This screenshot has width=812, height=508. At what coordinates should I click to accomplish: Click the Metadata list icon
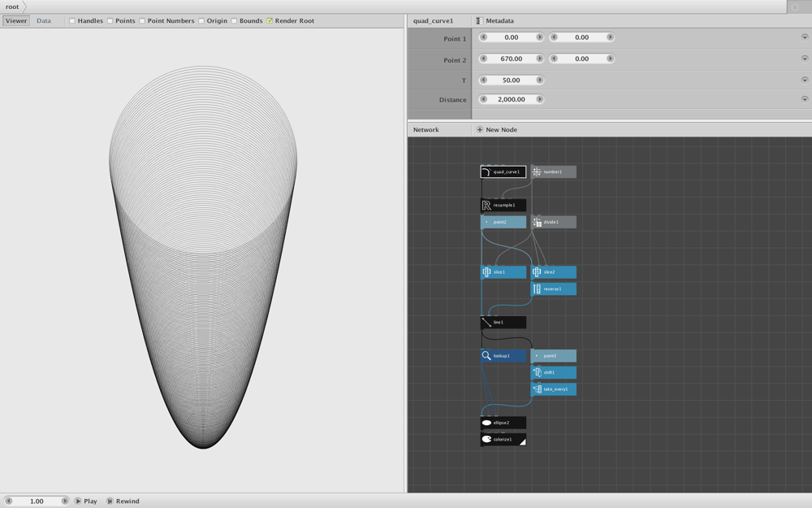pos(480,21)
